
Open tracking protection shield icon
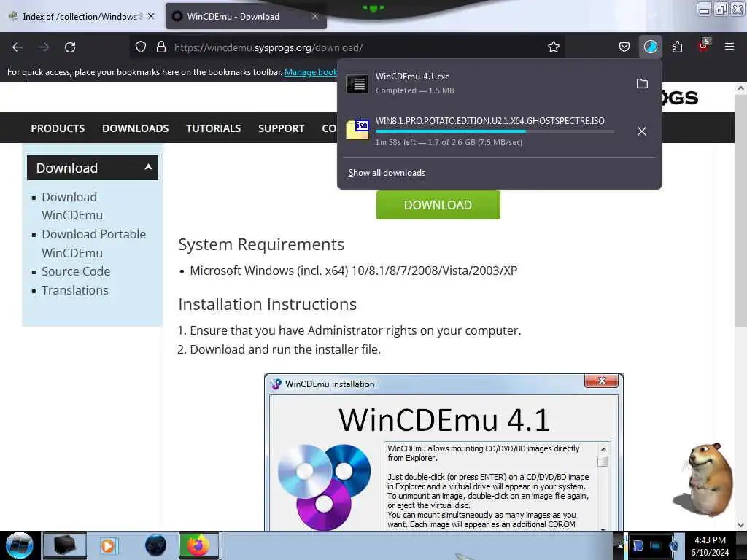click(141, 47)
